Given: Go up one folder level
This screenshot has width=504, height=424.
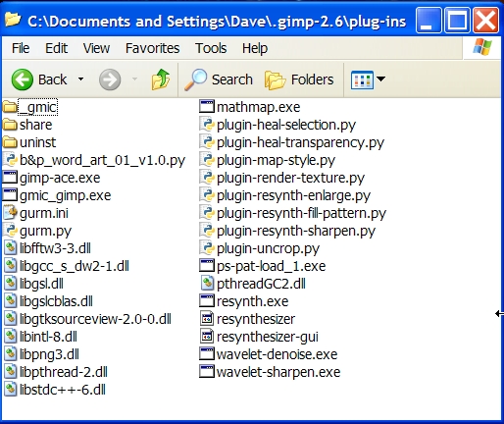Looking at the screenshot, I should coord(160,79).
